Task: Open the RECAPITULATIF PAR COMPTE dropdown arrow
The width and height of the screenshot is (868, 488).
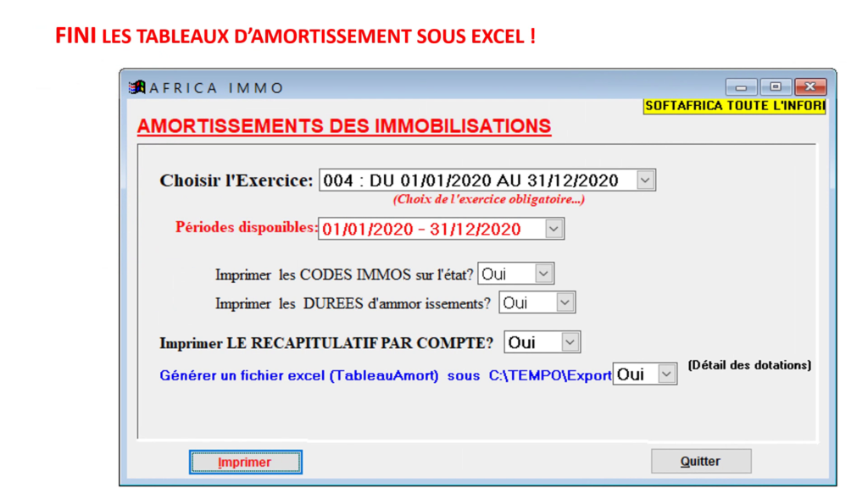Action: (x=570, y=342)
